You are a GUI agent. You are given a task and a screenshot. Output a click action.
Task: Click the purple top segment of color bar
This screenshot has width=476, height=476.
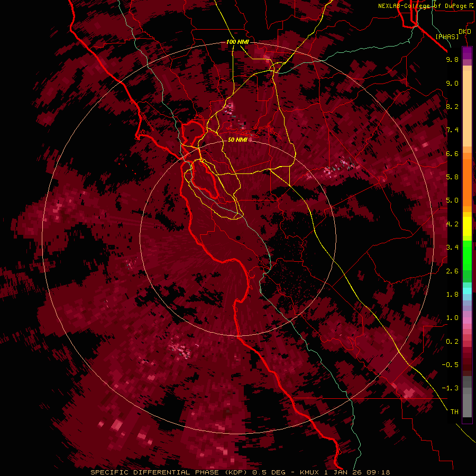pyautogui.click(x=467, y=53)
